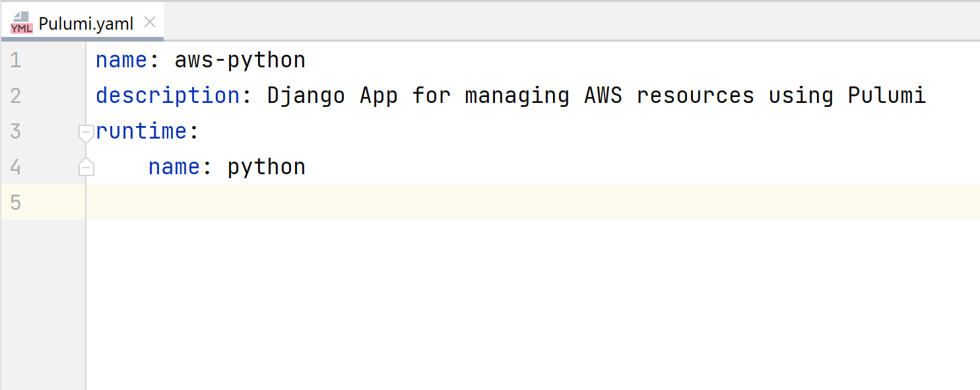This screenshot has width=980, height=390.
Task: Click the 'name' key on line 1
Action: [121, 61]
